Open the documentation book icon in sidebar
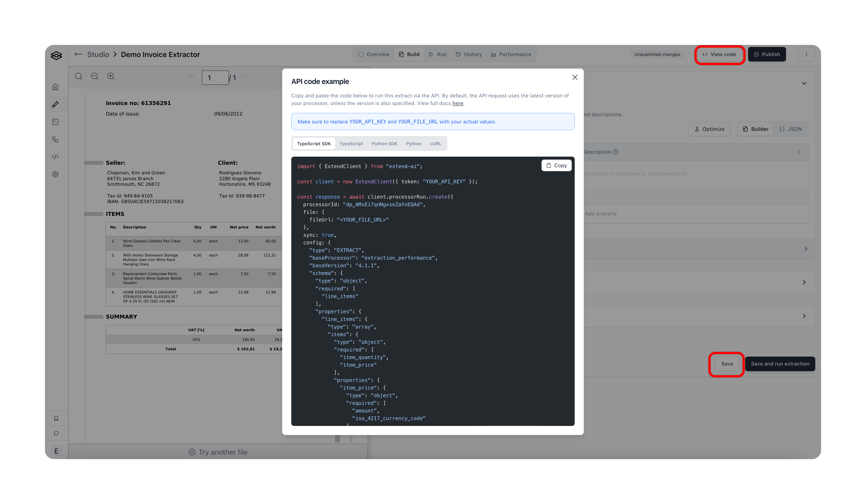Image resolution: width=866 pixels, height=504 pixels. click(56, 418)
